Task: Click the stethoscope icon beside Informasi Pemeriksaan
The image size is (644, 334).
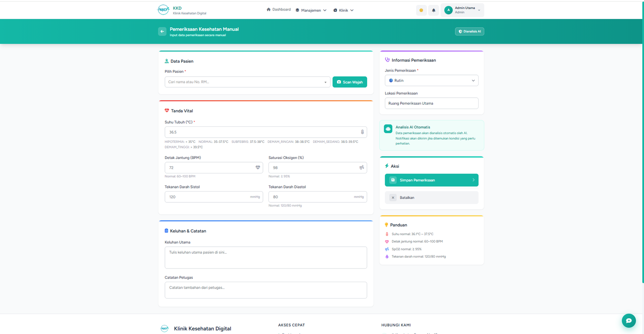Action: (387, 60)
